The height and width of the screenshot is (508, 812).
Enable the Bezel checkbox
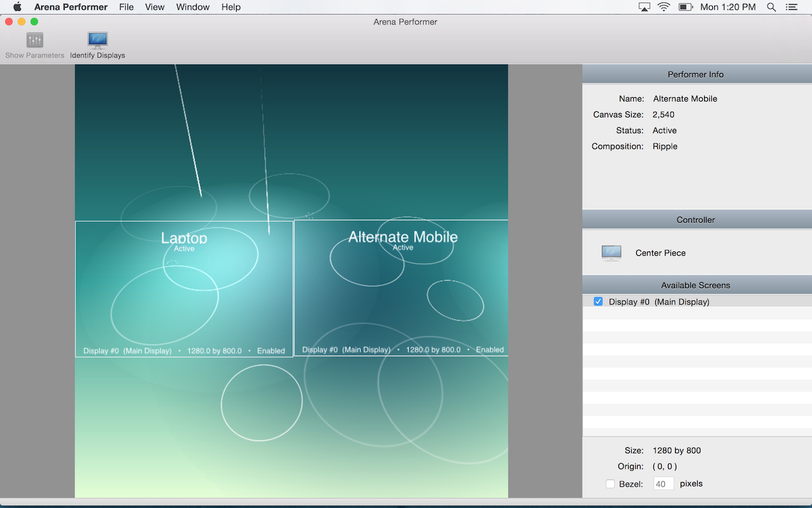[x=610, y=484]
